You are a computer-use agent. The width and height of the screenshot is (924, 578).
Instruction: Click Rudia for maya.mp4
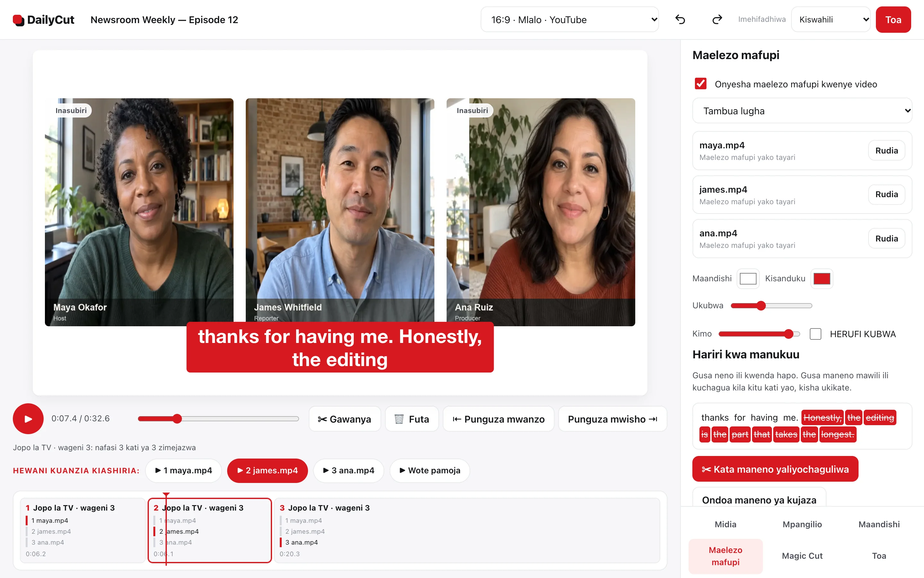pos(886,150)
